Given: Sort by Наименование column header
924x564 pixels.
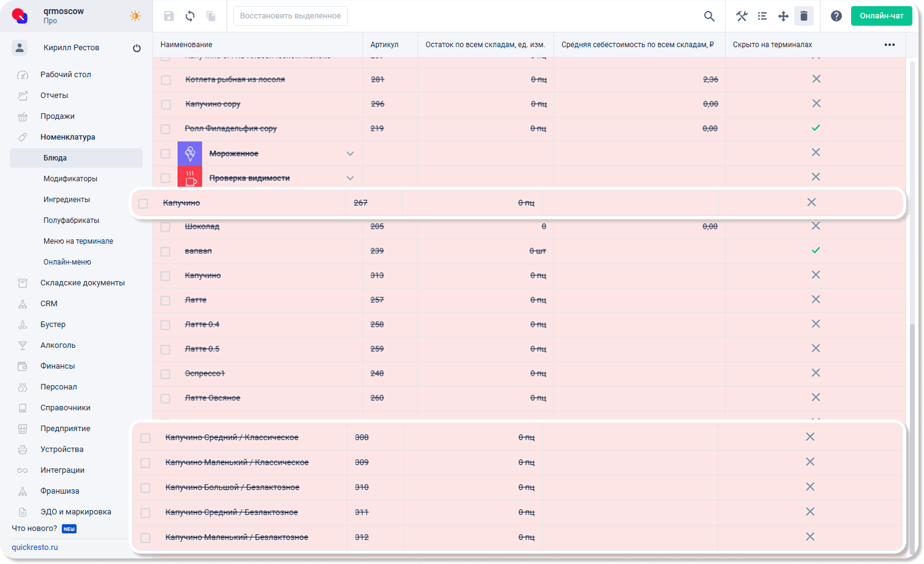Looking at the screenshot, I should (186, 45).
